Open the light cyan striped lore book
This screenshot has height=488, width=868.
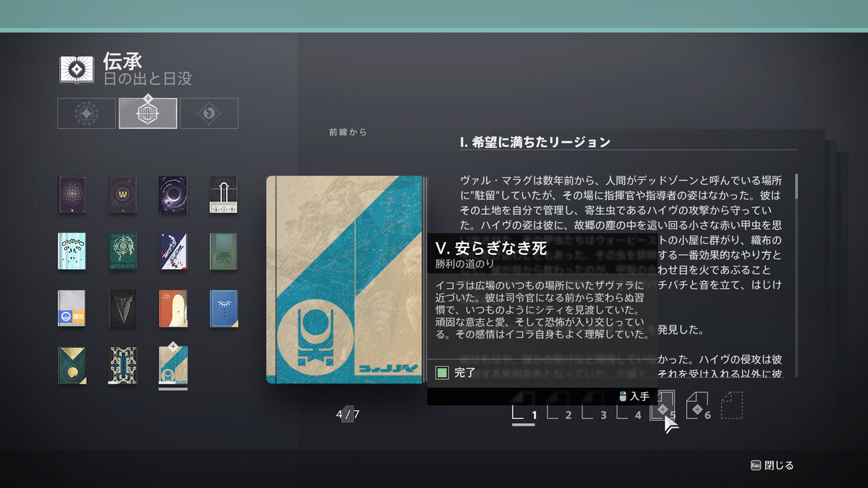coord(73,251)
